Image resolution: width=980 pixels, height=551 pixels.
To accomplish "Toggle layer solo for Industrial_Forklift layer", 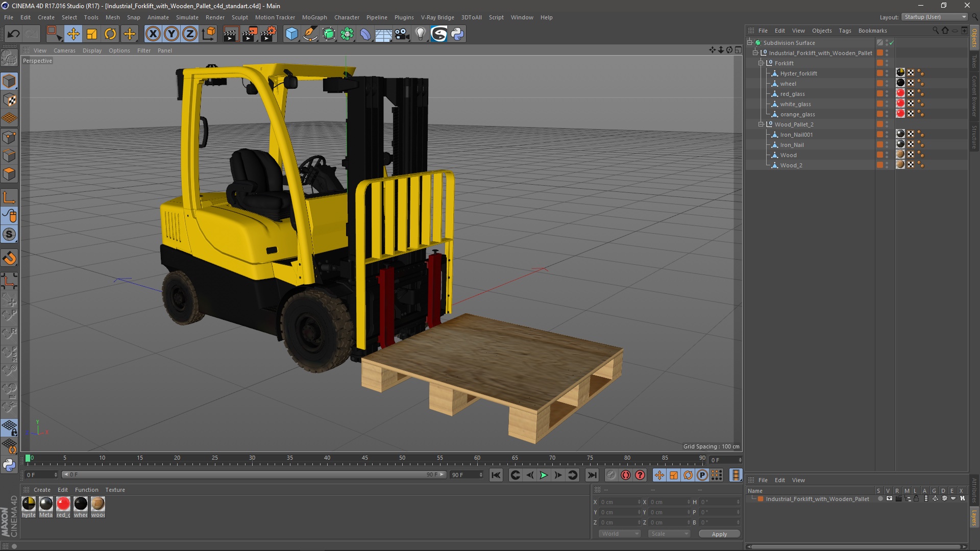I will 880,499.
